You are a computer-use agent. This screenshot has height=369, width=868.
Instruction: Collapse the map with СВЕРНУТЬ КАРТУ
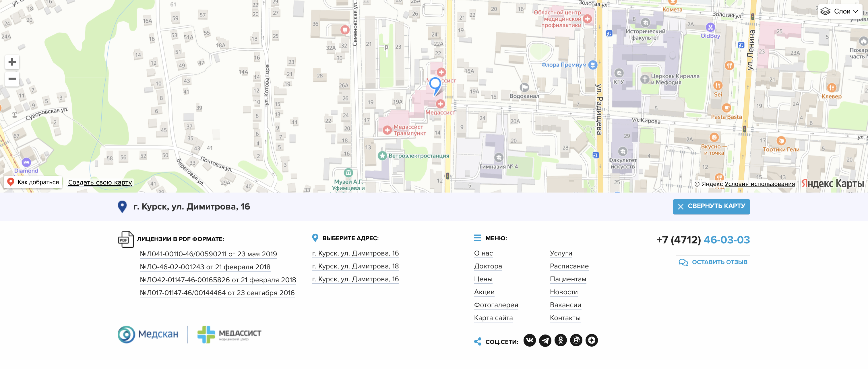[711, 207]
